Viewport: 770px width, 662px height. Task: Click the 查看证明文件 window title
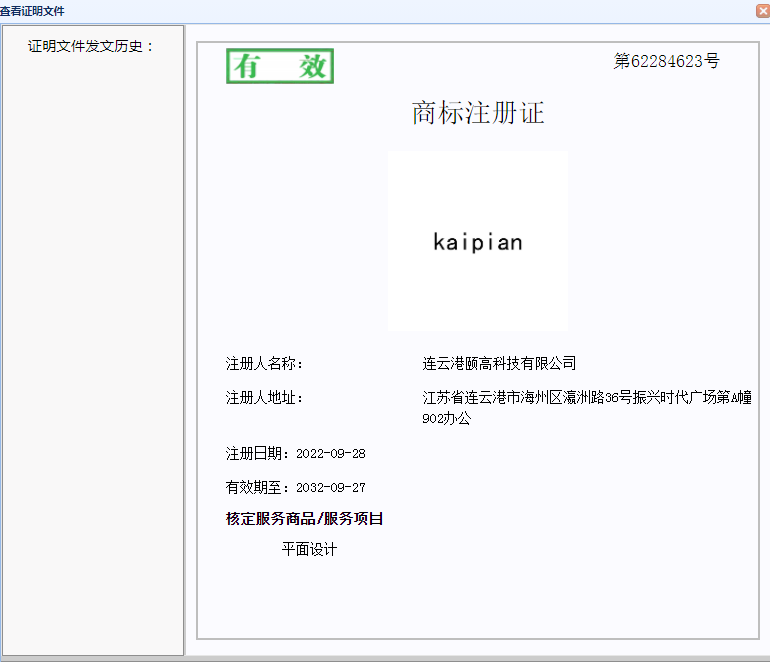pyautogui.click(x=32, y=11)
